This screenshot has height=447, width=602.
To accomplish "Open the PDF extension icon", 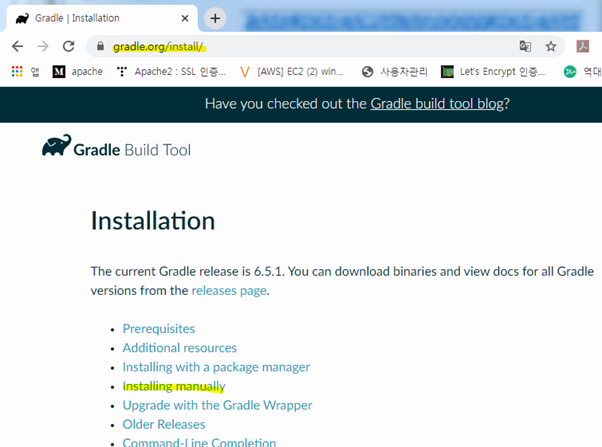I will tap(583, 46).
